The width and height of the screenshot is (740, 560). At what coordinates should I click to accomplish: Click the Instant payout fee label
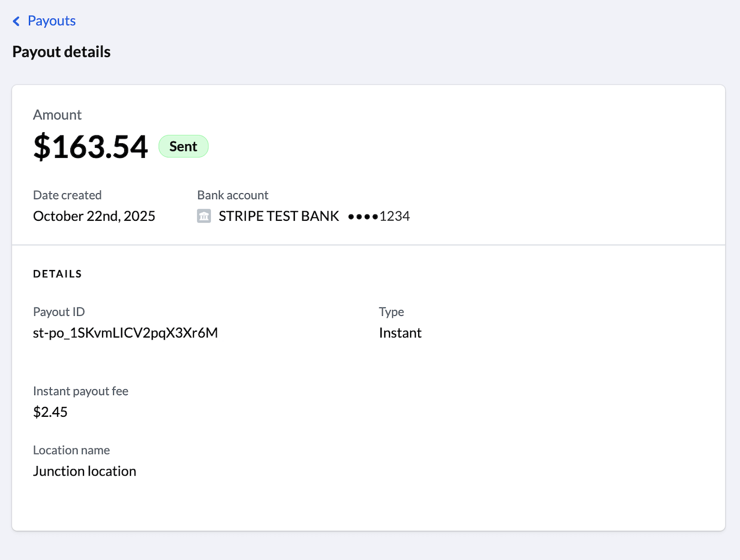coord(81,391)
